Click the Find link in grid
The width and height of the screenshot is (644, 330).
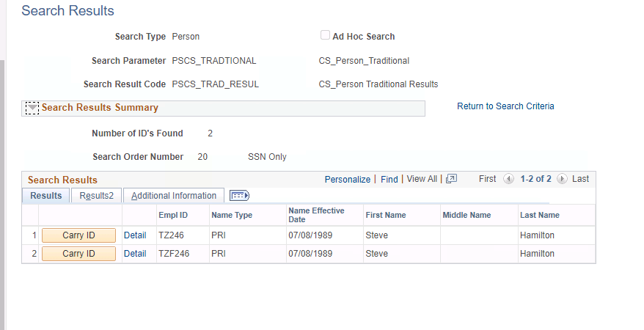pos(389,179)
